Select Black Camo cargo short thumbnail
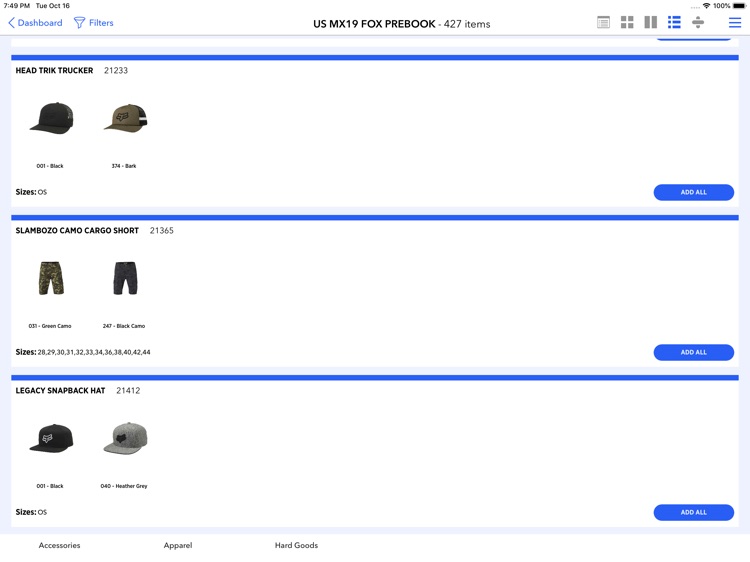 click(x=125, y=278)
